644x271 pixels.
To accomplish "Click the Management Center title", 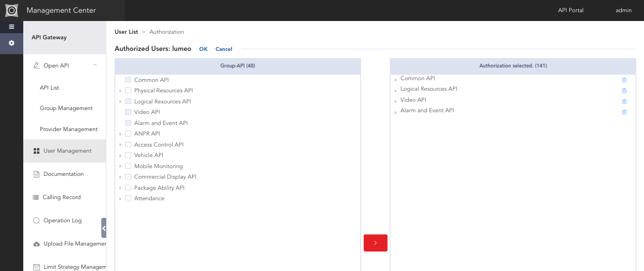I will 61,11.
